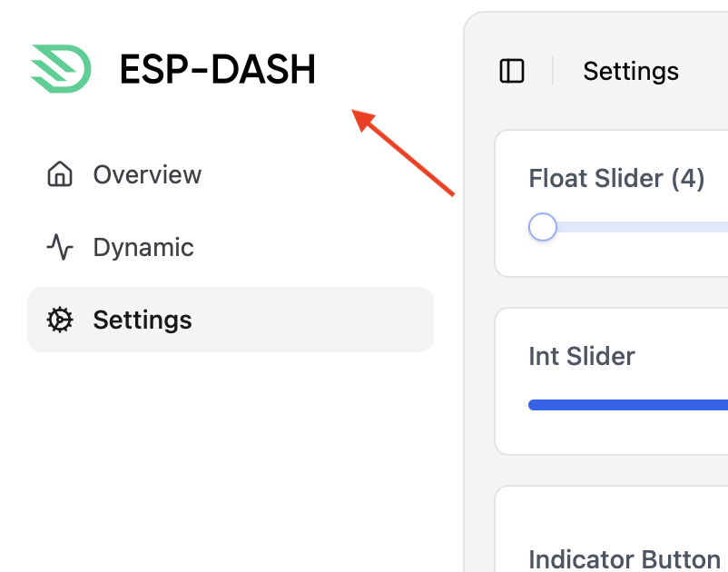728x572 pixels.
Task: Click the Int Slider card label
Action: point(581,356)
